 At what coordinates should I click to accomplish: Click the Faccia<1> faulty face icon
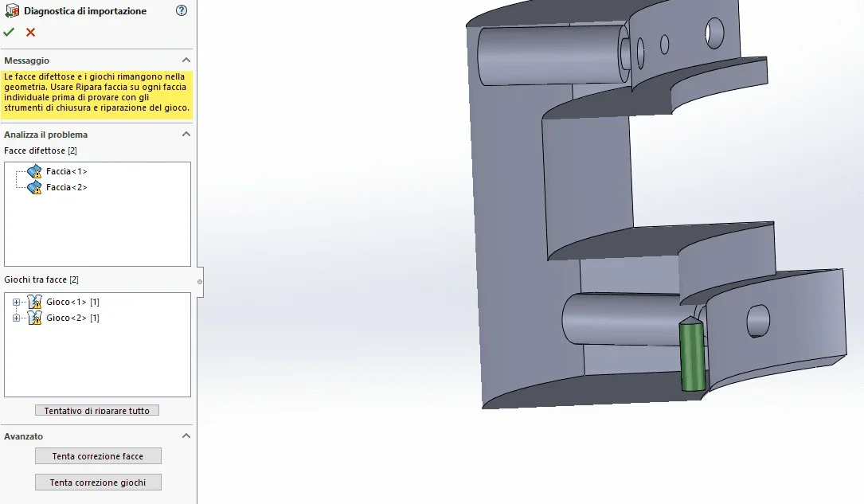(34, 171)
